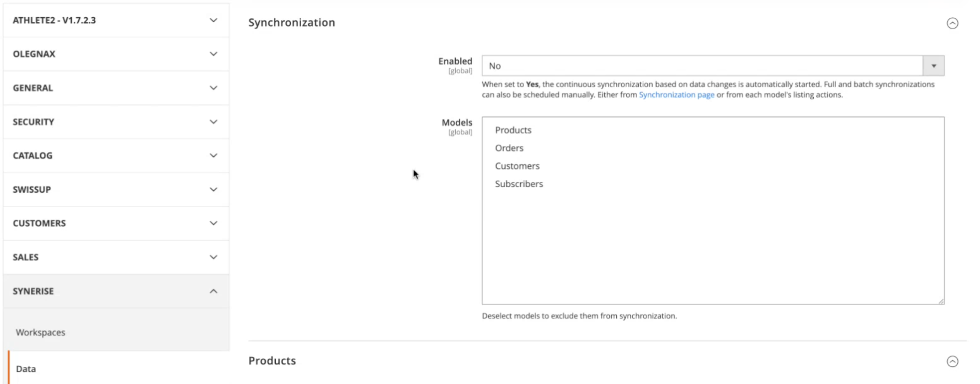Screen dimensions: 980x384
Task: Collapse the Synchronization section
Action: click(x=953, y=23)
